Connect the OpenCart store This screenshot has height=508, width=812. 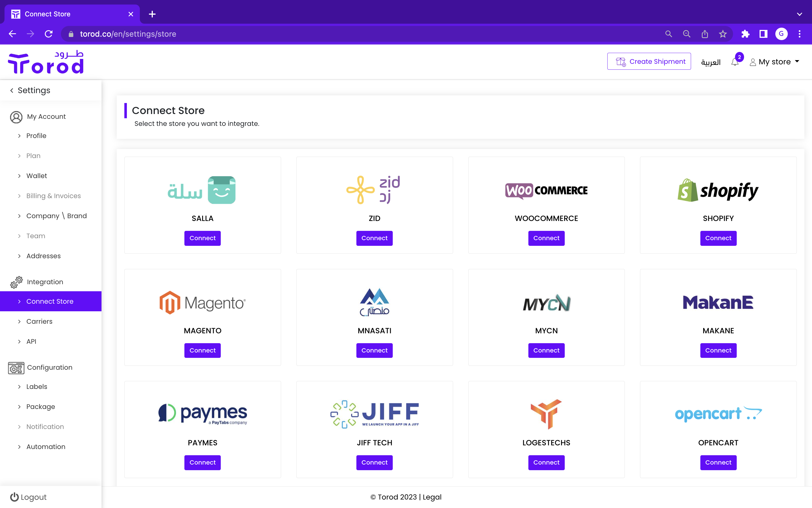(718, 463)
